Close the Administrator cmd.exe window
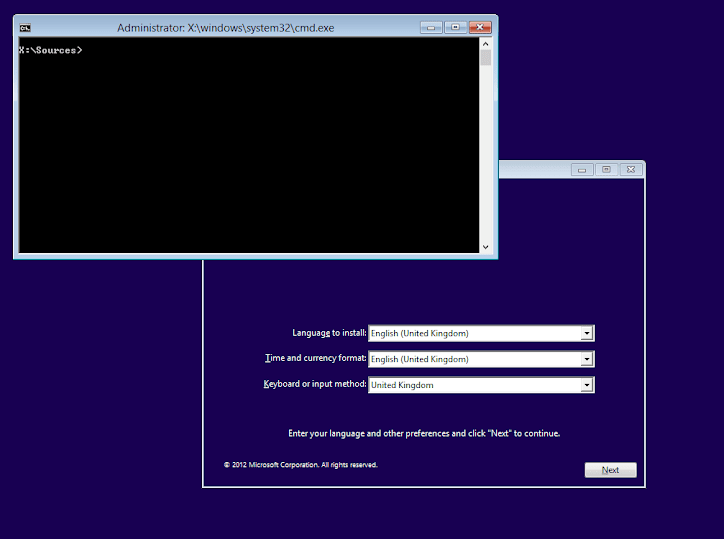724x539 pixels. click(480, 28)
